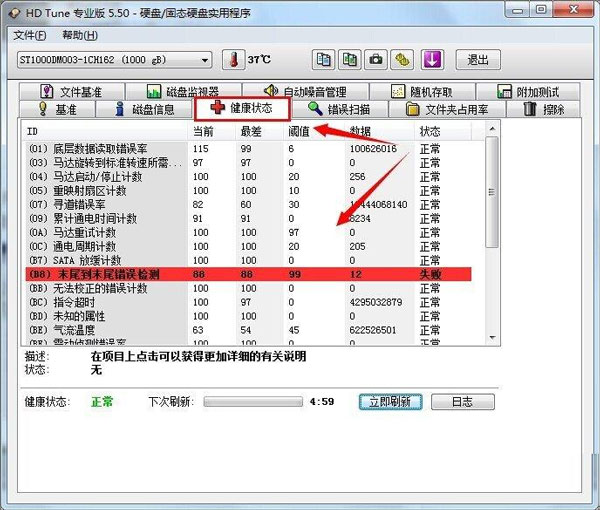The image size is (600, 510).
Task: Select the (BE) 气流温度 row
Action: click(249, 330)
